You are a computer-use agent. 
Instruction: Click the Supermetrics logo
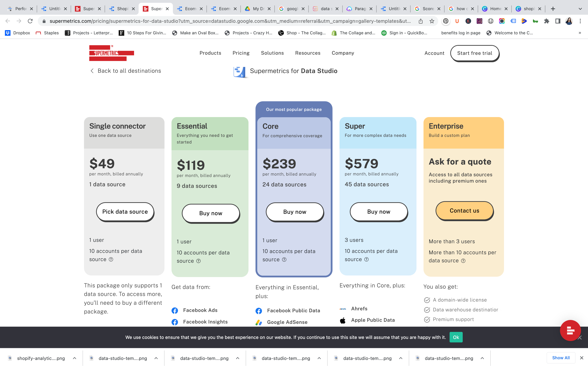pos(111,53)
